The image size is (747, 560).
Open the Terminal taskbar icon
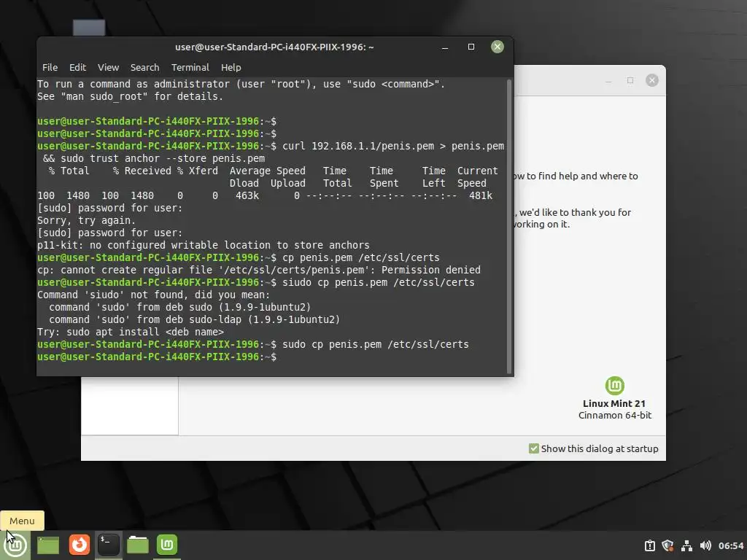109,545
